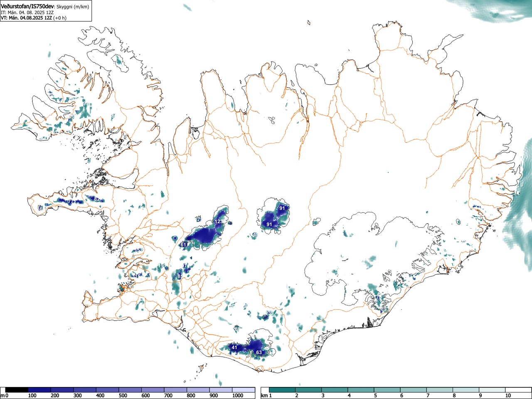Click the (+0 h) forecast offset text
This screenshot has height=399, width=532.
[60, 18]
